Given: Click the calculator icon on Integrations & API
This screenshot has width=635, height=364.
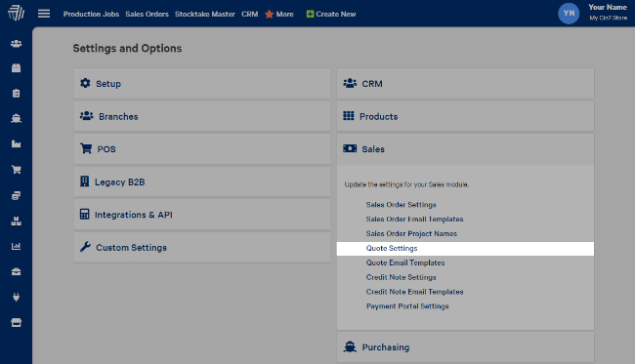Looking at the screenshot, I should [84, 214].
